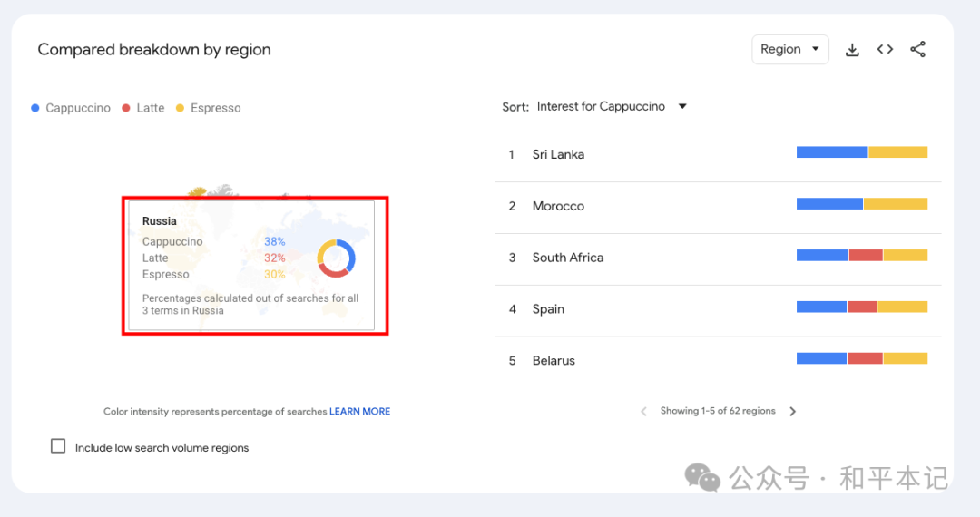Screen dimensions: 980x517
Task: Select the Belarus row
Action: coord(718,360)
